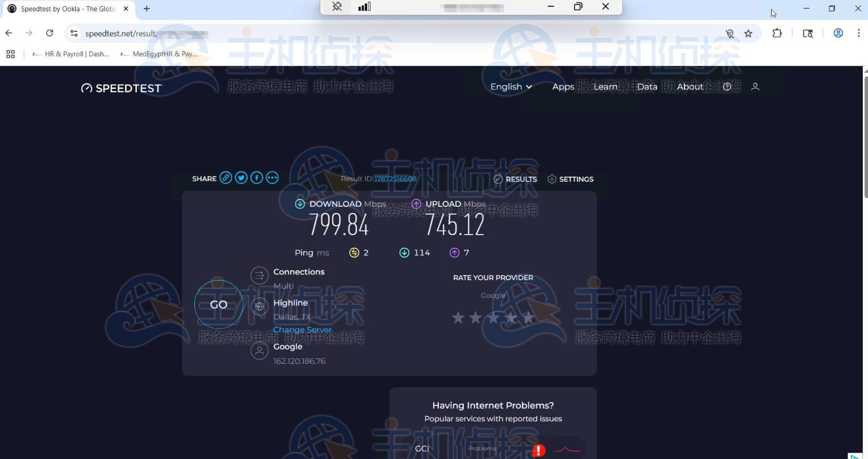The image size is (868, 459).
Task: Click the privacy shield icon in address bar
Action: (x=730, y=33)
